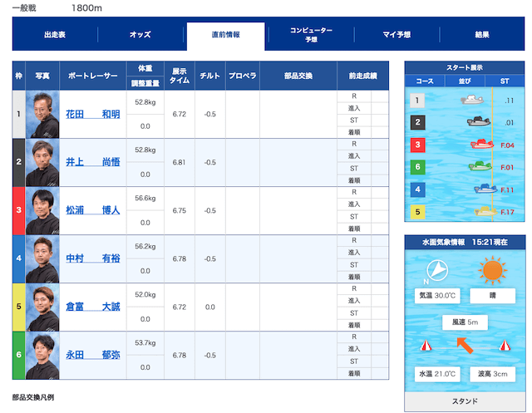Click exhibition time 6.75 for 松浦 博人
Viewport: 532px width, 413px height.
pos(180,210)
